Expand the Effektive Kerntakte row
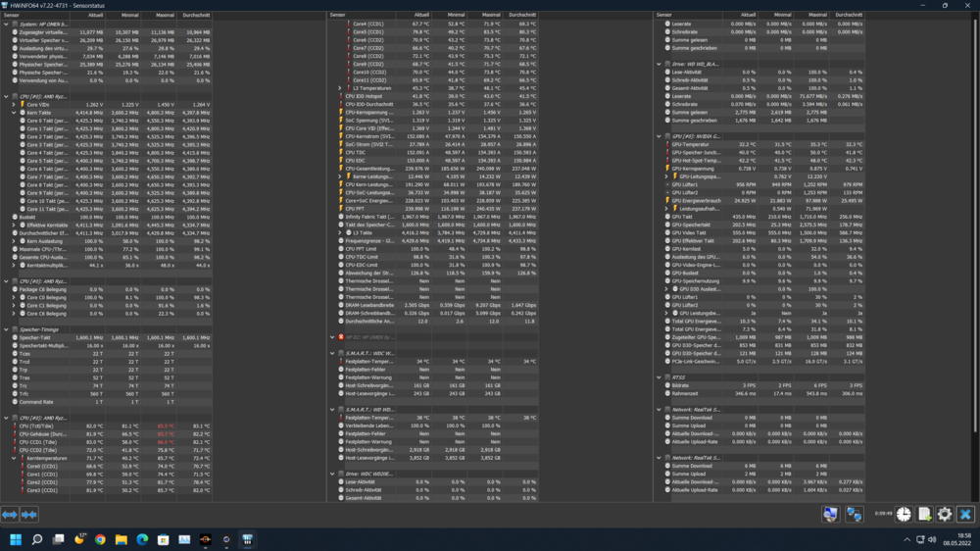Screen dimensions: 980x551 click(x=14, y=225)
